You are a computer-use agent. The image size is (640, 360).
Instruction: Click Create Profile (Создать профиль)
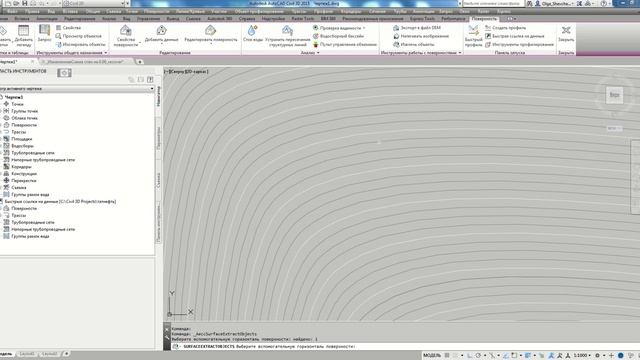pos(505,28)
